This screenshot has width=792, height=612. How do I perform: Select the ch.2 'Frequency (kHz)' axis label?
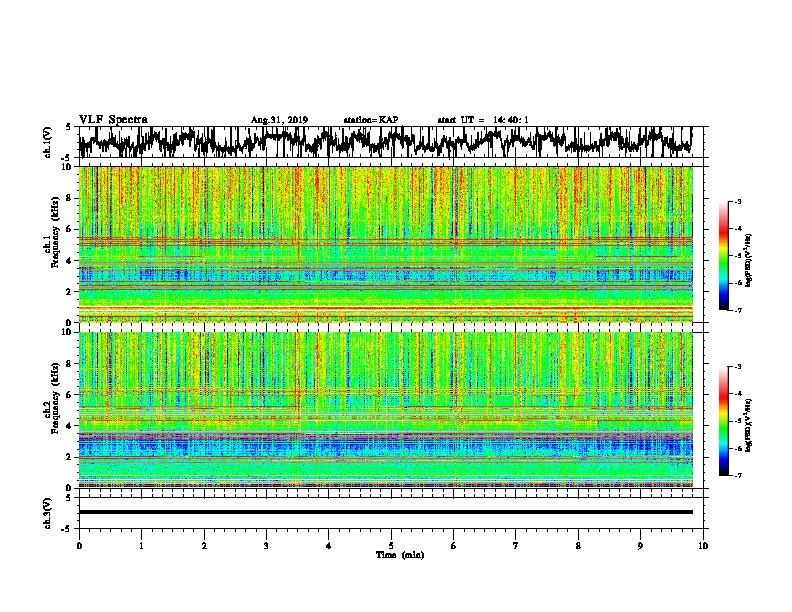pyautogui.click(x=55, y=398)
